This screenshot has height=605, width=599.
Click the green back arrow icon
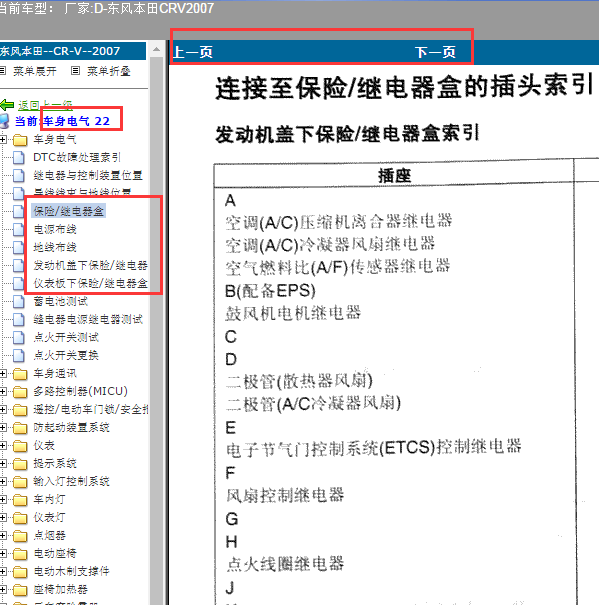(x=7, y=105)
